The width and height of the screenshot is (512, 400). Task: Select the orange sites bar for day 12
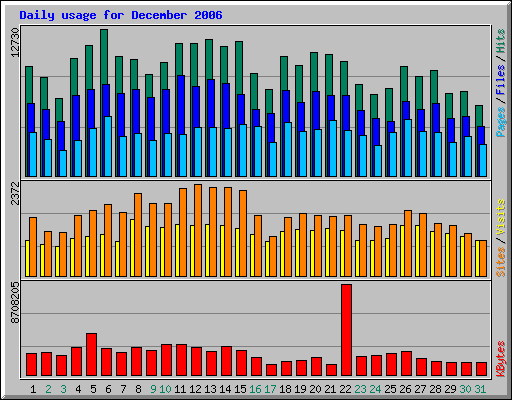click(x=198, y=230)
